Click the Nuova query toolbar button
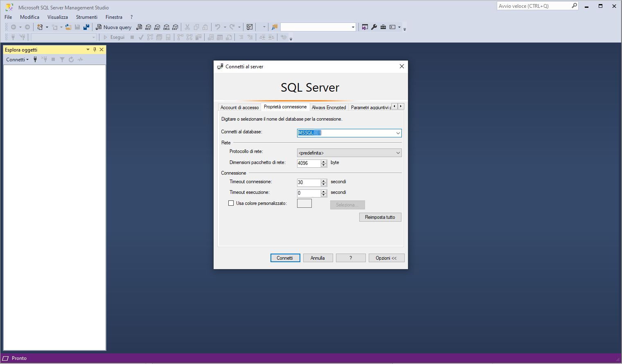Viewport: 622px width, 364px height. pos(114,27)
